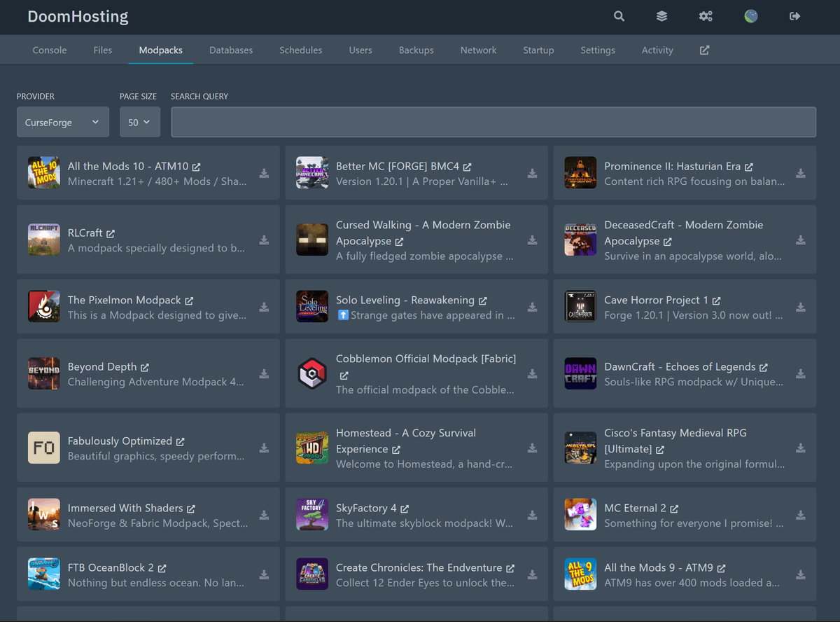Screen dimensions: 840x622
Task: Switch to the Backups tab
Action: tap(416, 50)
